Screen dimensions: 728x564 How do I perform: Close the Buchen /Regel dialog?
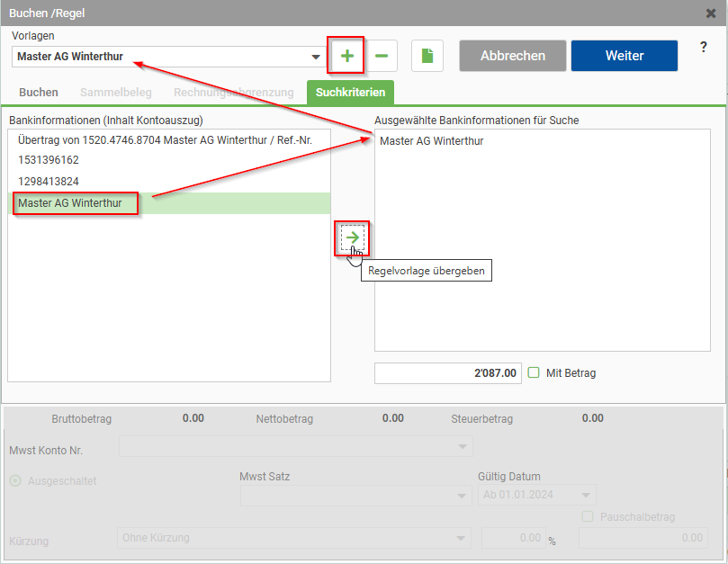click(711, 13)
